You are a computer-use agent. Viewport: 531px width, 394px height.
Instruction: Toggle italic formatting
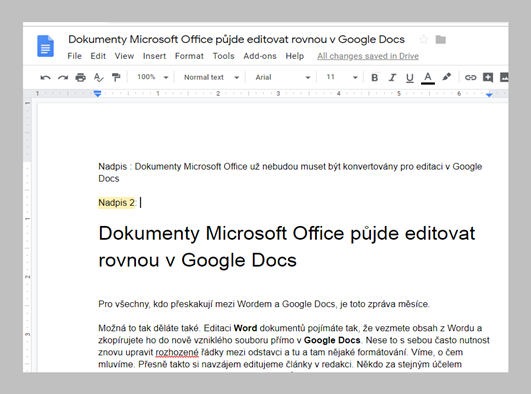pyautogui.click(x=392, y=78)
